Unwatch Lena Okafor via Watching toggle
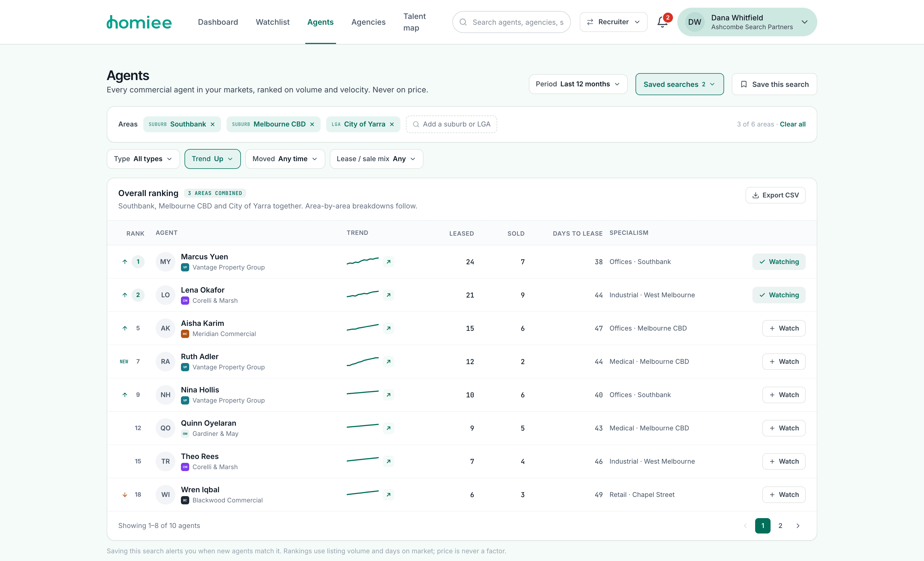This screenshot has width=924, height=561. point(779,295)
